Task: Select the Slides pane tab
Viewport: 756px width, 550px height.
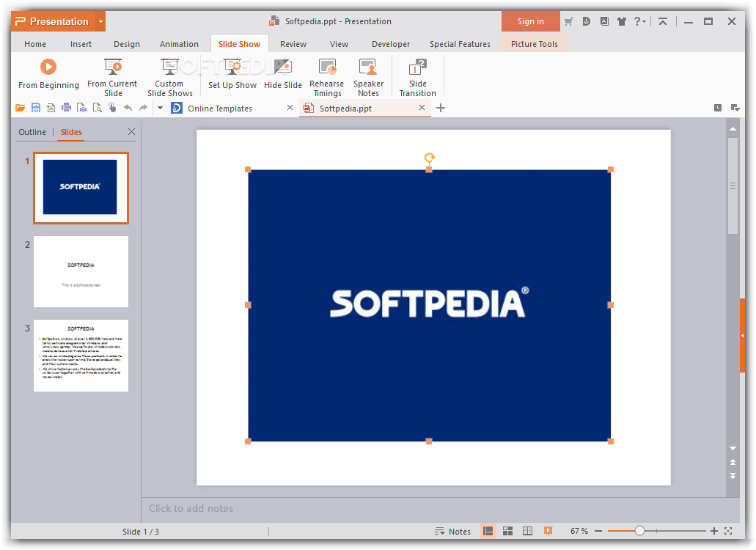Action: tap(71, 132)
